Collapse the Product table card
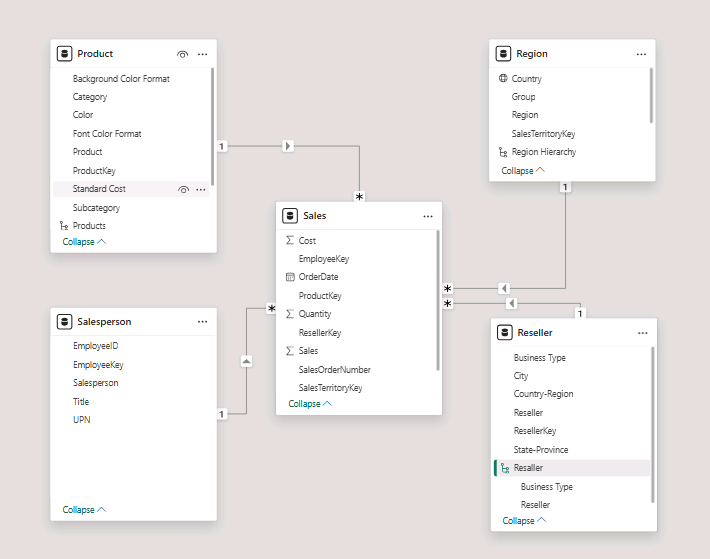Screen dimensions: 710x559 click(84, 242)
